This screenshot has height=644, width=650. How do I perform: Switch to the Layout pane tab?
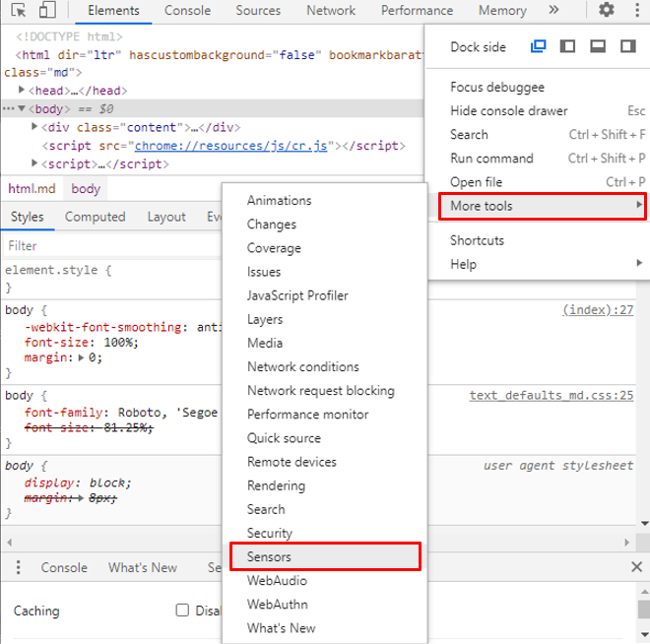pos(166,217)
